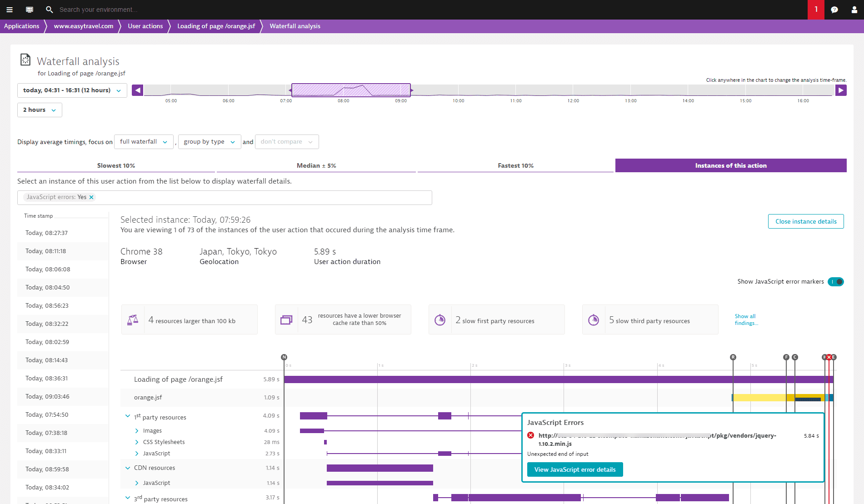Remove the JavaScript errors filter
The width and height of the screenshot is (864, 504).
(91, 197)
